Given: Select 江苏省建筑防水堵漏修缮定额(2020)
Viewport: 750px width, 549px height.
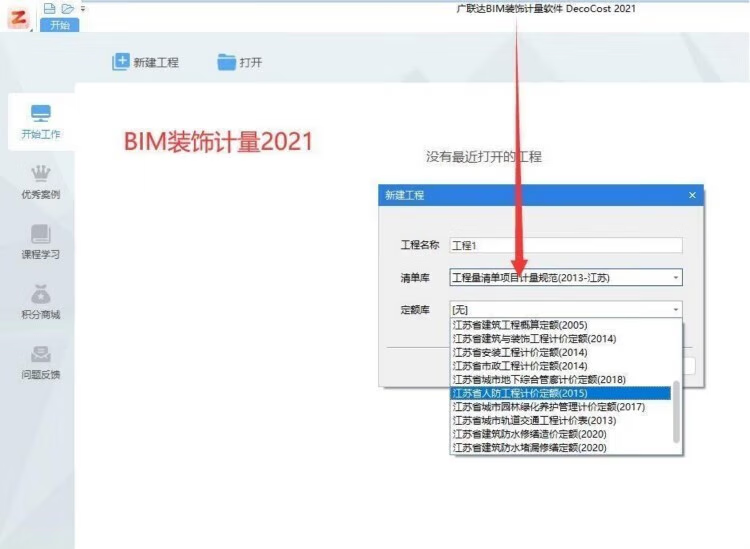Looking at the screenshot, I should [561, 448].
